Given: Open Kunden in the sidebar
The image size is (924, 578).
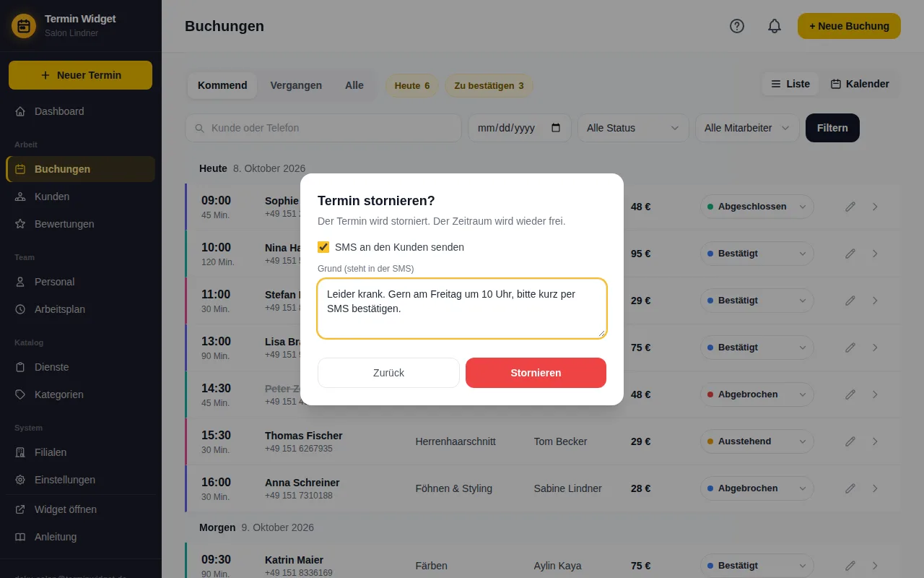Looking at the screenshot, I should click(x=81, y=197).
